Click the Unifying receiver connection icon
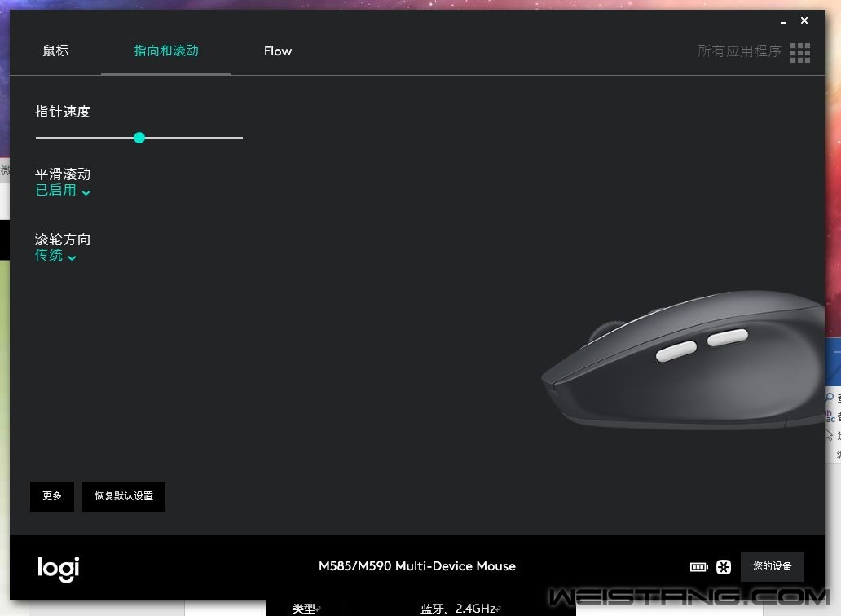This screenshot has width=841, height=616. tap(724, 566)
